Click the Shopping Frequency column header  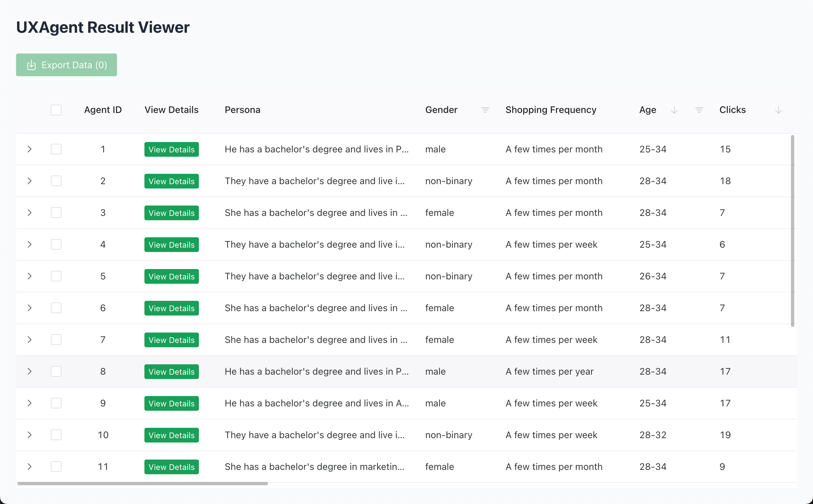tap(551, 110)
